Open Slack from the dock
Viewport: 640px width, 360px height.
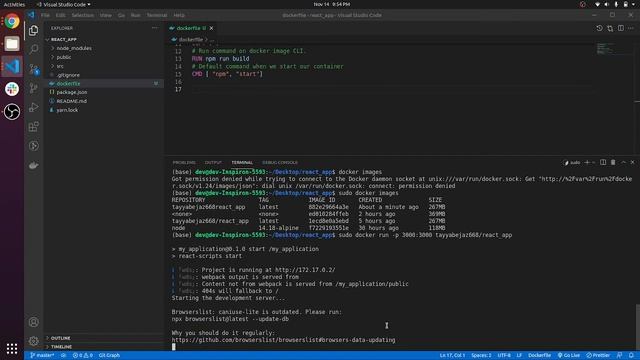click(12, 89)
